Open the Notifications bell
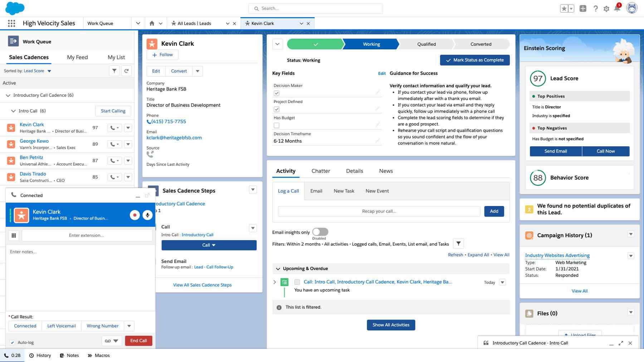The height and width of the screenshot is (362, 644). click(617, 8)
